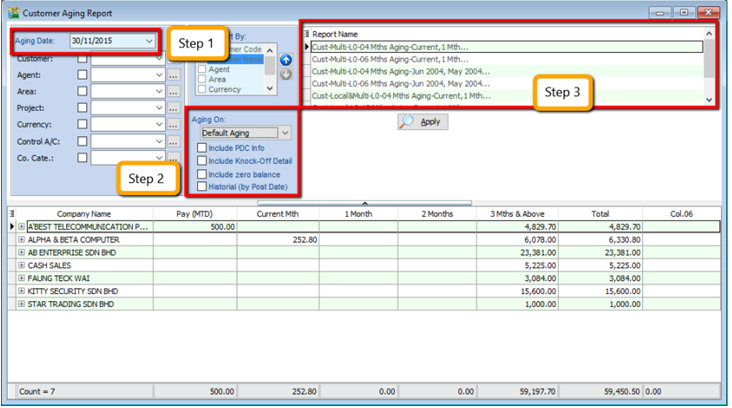Click the grey move-down arrow beside Sort By list
732x408 pixels.
(x=283, y=74)
